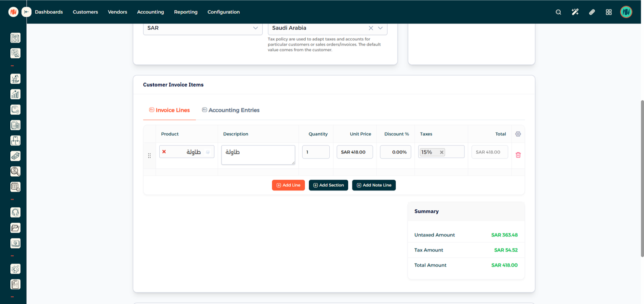Open the bar chart icon in sidebar
The width and height of the screenshot is (644, 304).
tap(15, 94)
